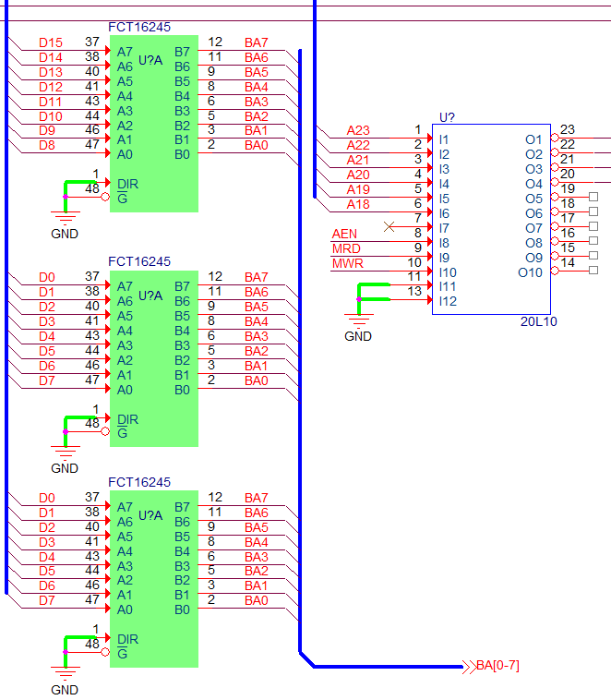Image resolution: width=611 pixels, height=700 pixels.
Task: Select the O3 output pin name
Action: (533, 170)
